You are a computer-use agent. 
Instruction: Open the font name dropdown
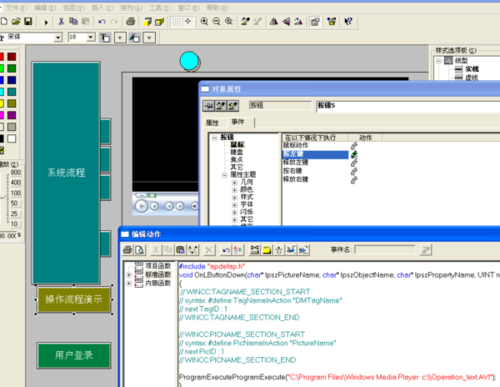[58, 37]
